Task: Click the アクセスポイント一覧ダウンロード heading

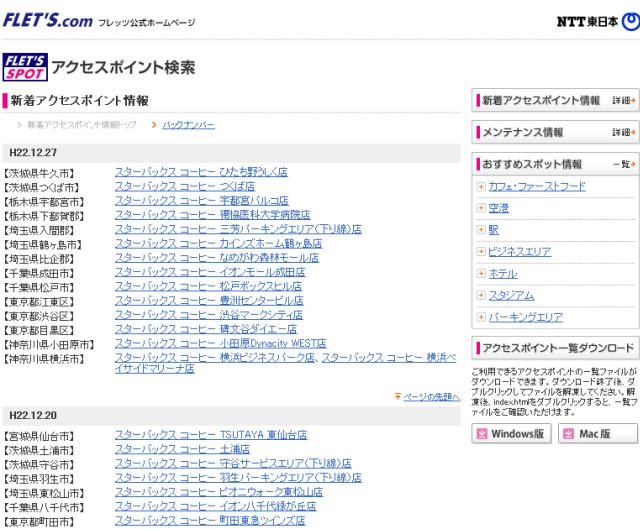Action: (x=558, y=348)
